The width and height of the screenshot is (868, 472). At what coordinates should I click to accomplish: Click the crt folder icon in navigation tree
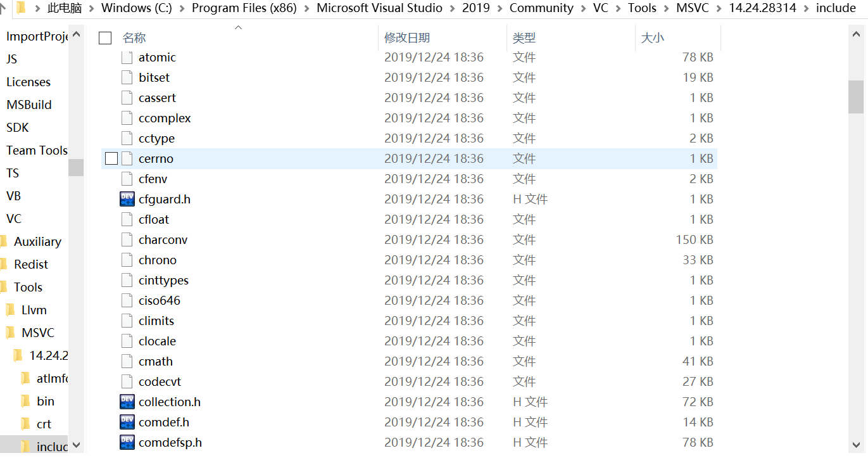point(25,424)
